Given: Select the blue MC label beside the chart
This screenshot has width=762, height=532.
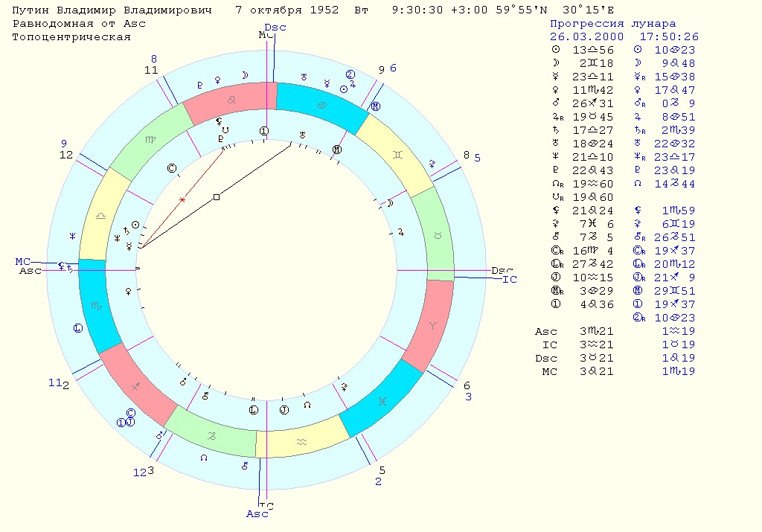Looking at the screenshot, I should tap(22, 262).
